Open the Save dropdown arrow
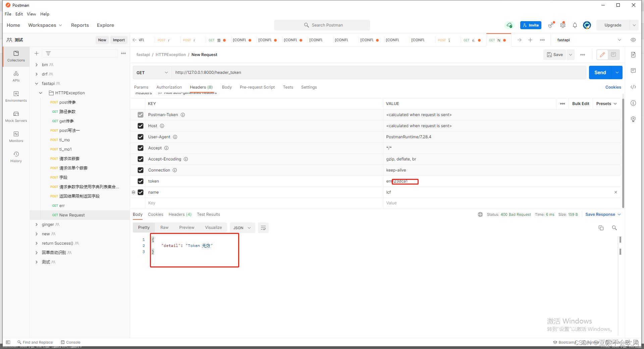 pyautogui.click(x=571, y=55)
